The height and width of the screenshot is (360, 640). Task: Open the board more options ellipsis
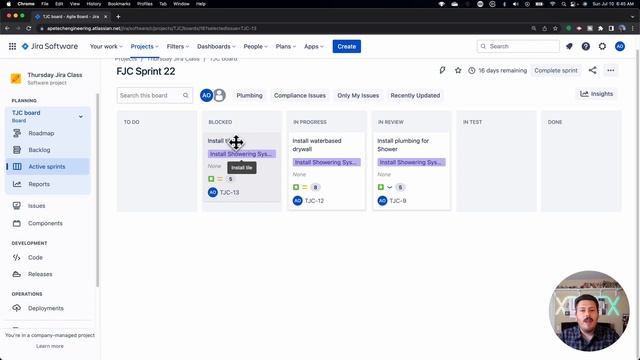point(611,70)
